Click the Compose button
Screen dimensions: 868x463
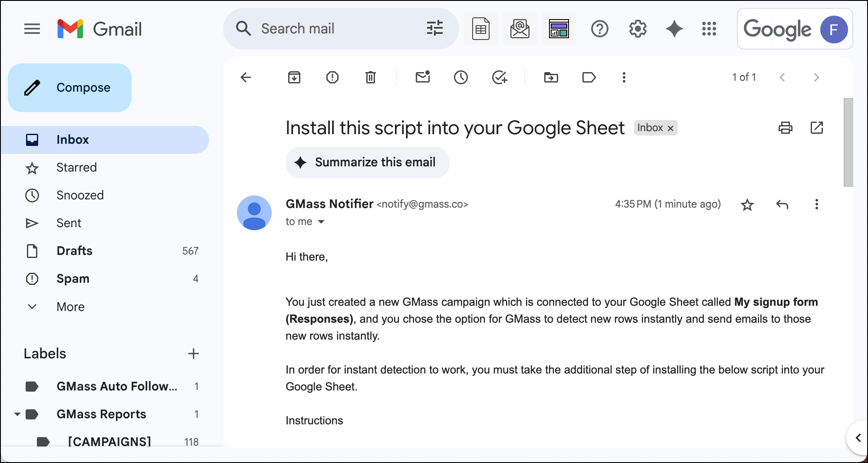coord(70,88)
